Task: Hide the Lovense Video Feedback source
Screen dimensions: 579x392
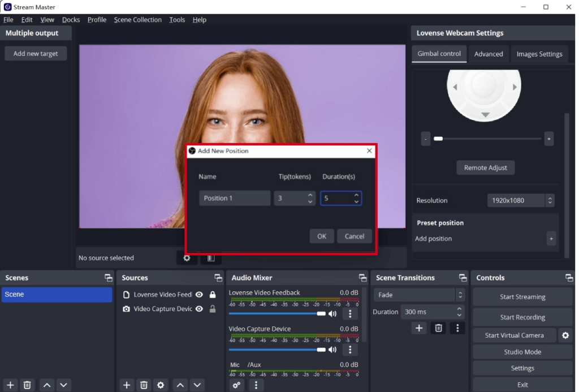Action: coord(199,295)
